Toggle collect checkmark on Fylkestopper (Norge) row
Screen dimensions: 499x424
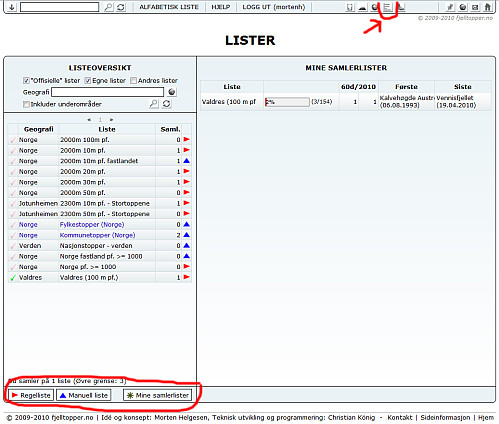13,225
